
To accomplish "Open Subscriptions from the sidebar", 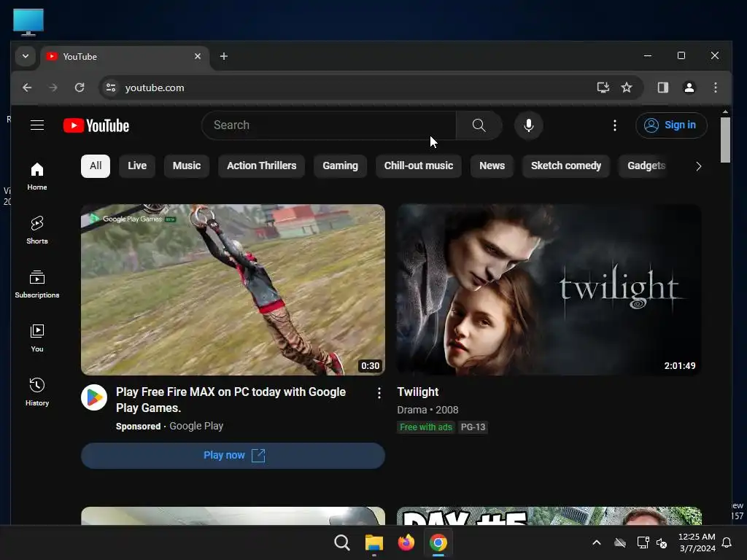I will click(37, 284).
